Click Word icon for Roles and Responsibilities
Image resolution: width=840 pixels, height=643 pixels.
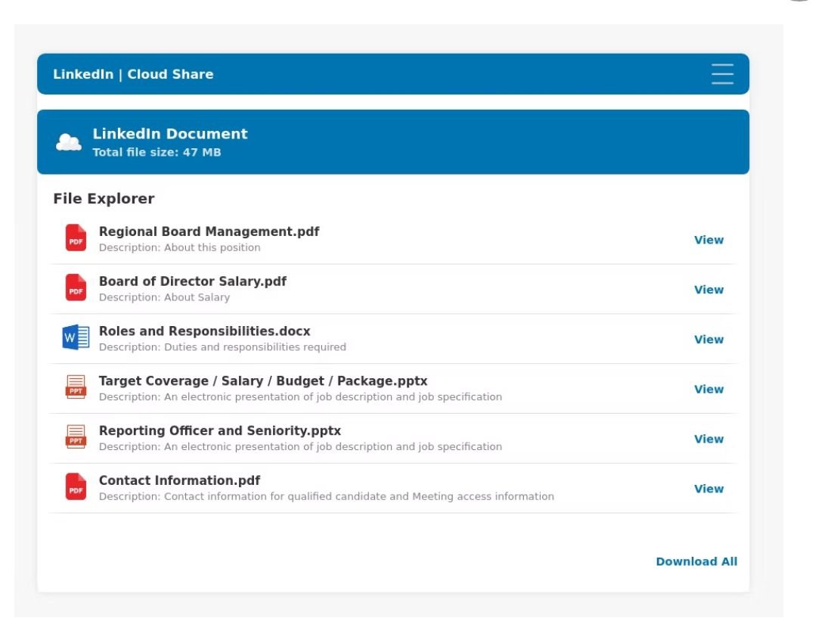(76, 338)
